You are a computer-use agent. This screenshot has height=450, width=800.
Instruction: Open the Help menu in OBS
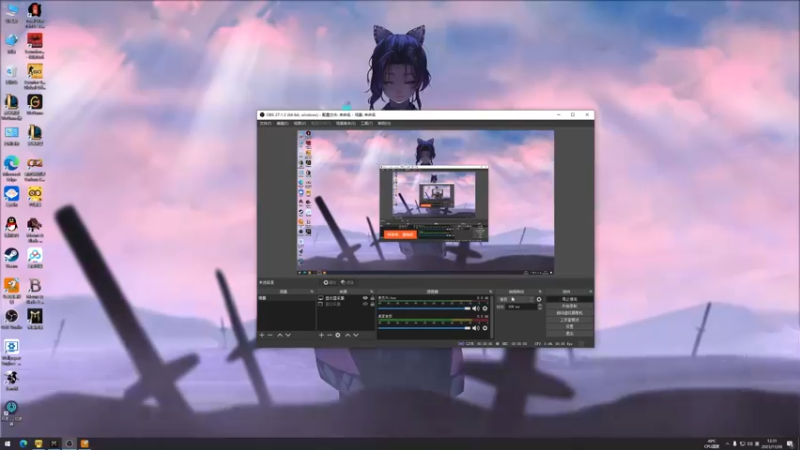pos(384,123)
